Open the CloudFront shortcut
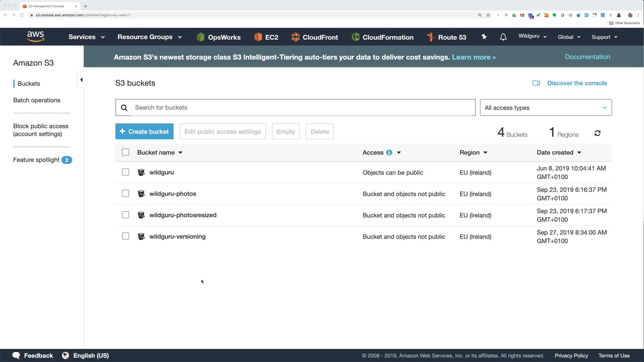Screen dimensions: 644x362 tap(314, 37)
